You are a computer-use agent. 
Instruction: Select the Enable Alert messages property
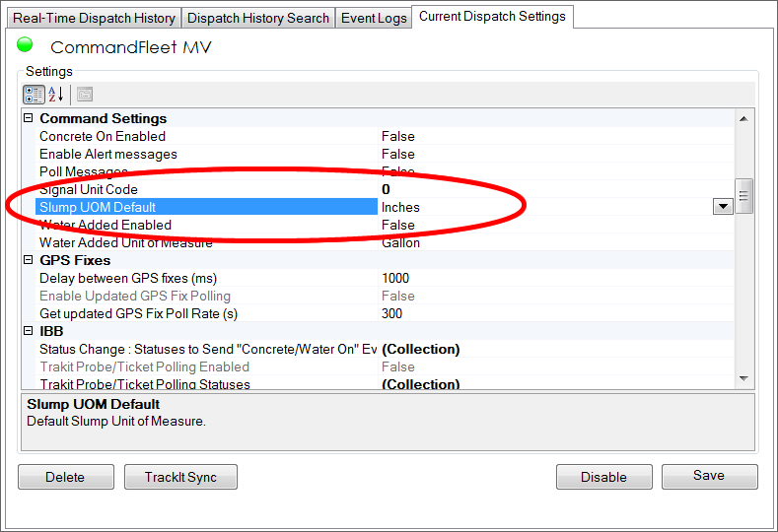point(386,154)
